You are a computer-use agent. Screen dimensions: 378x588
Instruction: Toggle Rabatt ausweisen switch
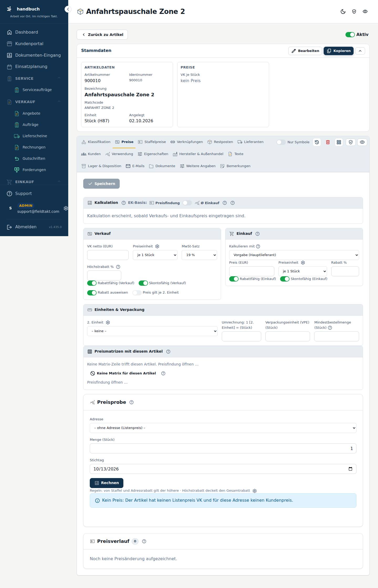click(x=92, y=293)
